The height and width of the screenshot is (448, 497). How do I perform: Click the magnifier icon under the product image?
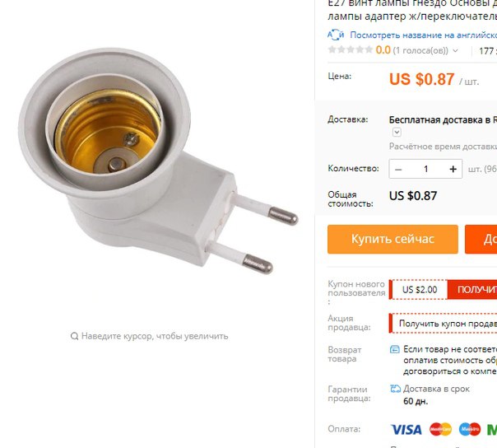(74, 336)
